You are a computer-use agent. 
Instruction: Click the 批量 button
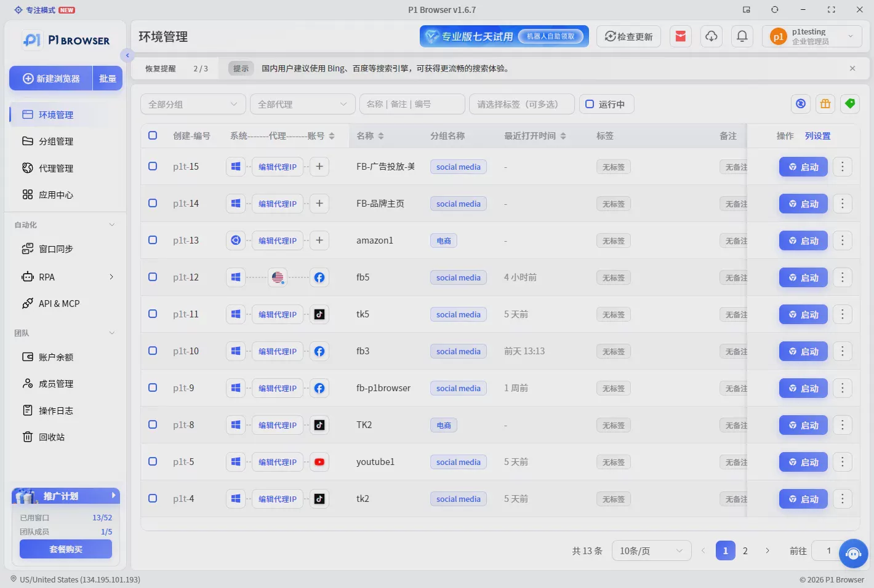coord(108,79)
